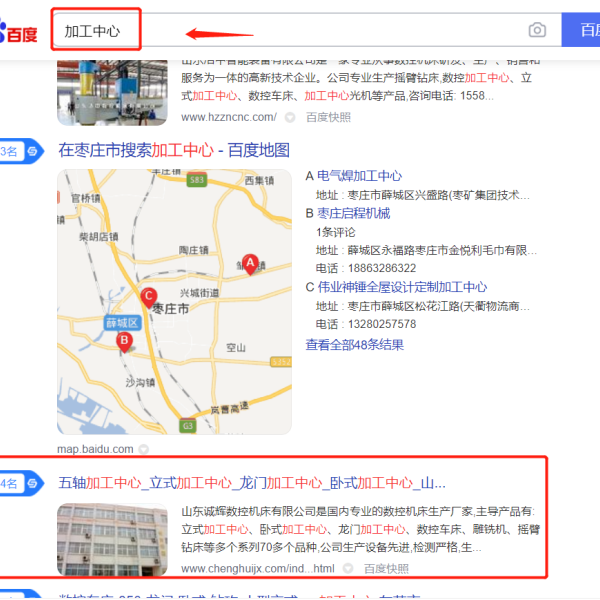Viewport: 600px width, 600px height.
Task: Click 1条评论 under 枣庄启程机械
Action: coord(336,232)
